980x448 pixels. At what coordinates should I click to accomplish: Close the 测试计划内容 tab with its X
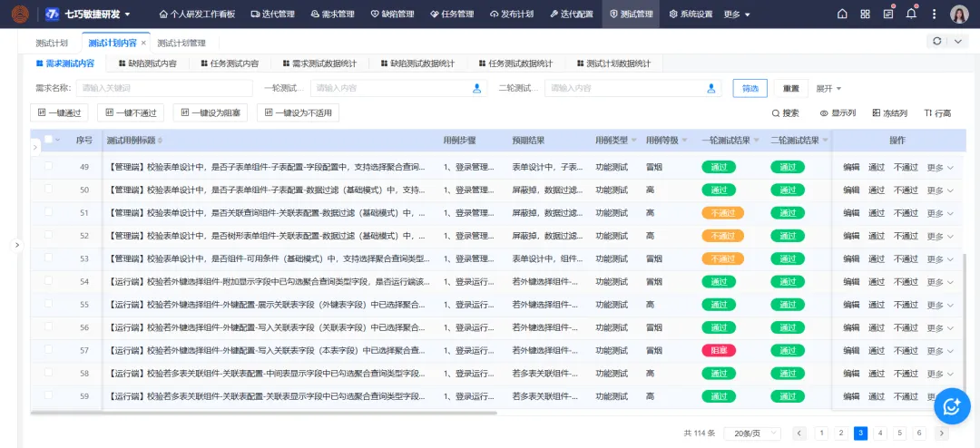pyautogui.click(x=143, y=43)
